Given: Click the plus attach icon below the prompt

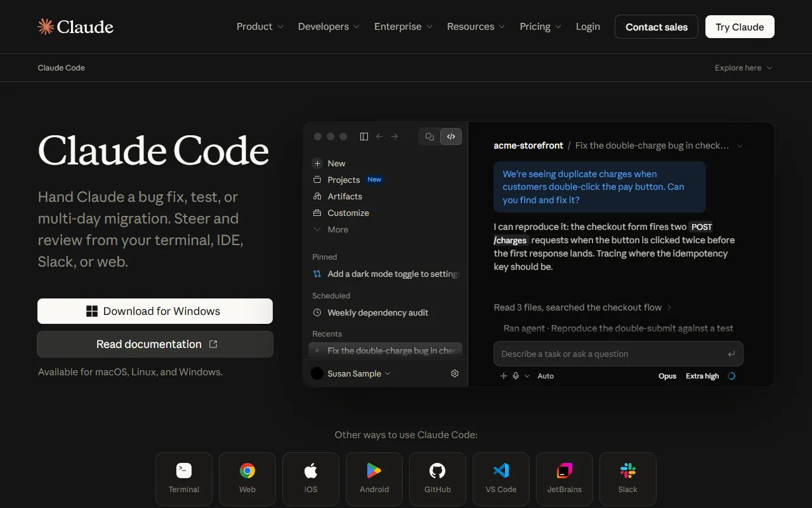Looking at the screenshot, I should [x=504, y=376].
